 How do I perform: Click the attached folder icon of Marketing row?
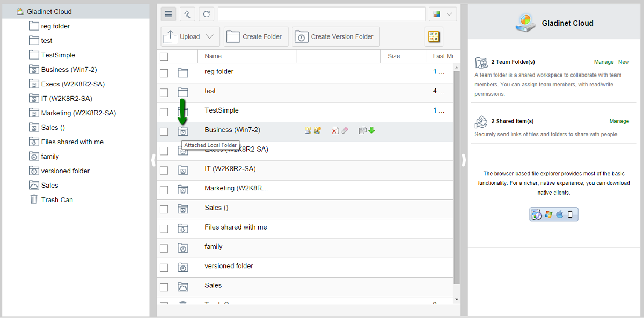[183, 189]
